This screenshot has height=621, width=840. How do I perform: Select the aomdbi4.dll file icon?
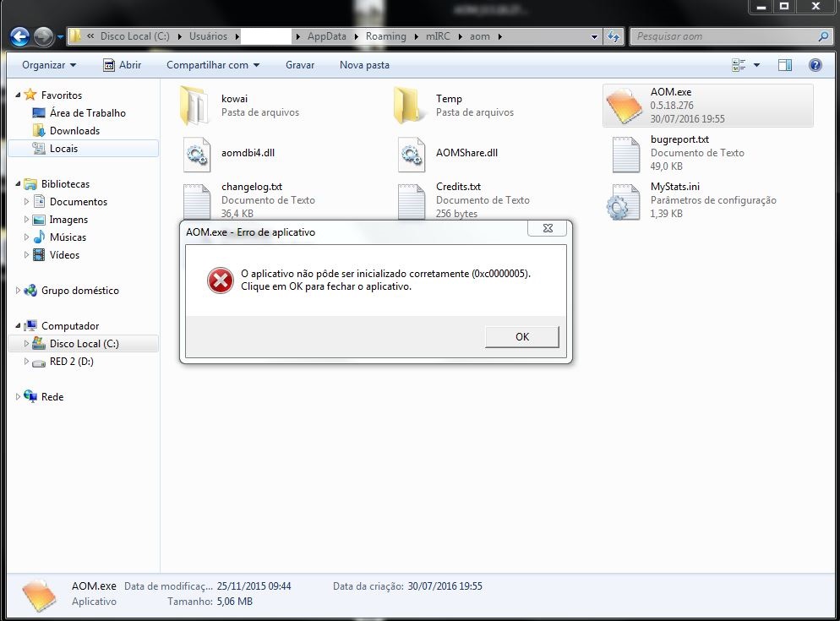click(197, 155)
